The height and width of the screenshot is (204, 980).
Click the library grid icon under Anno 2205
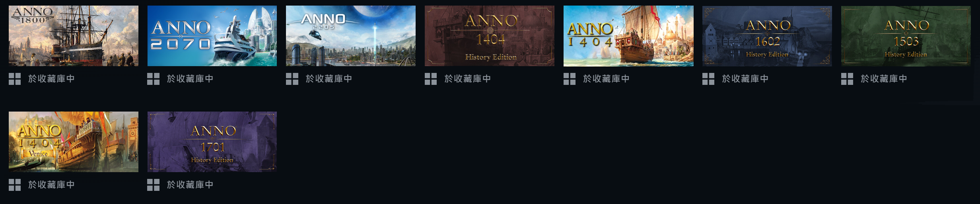pyautogui.click(x=292, y=79)
